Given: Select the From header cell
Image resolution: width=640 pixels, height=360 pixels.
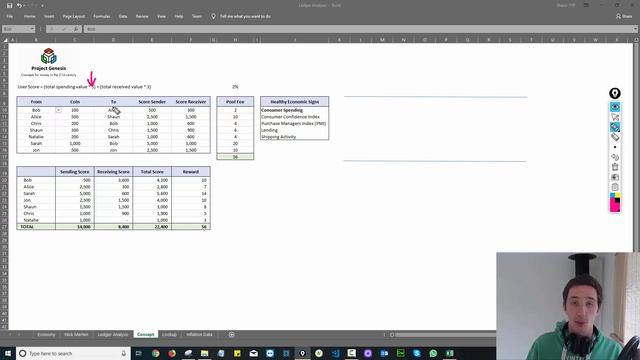Looking at the screenshot, I should pyautogui.click(x=36, y=102).
